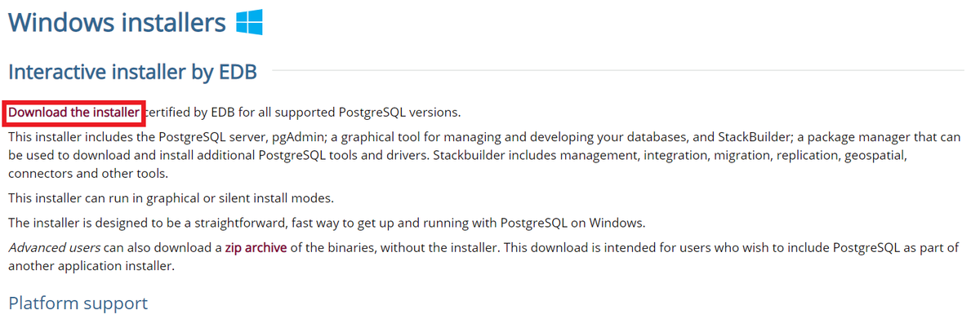Viewport: 980px width, 319px height.
Task: Click the italic "Advanced users" text
Action: click(x=54, y=247)
